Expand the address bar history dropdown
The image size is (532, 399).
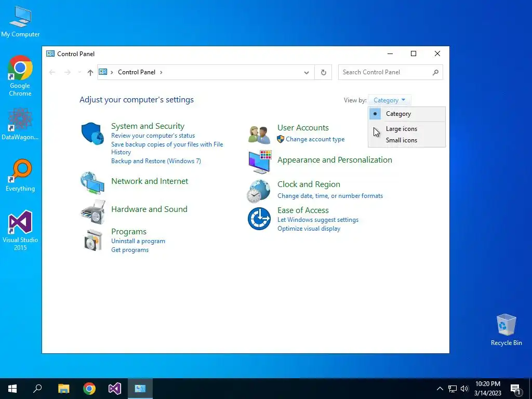pyautogui.click(x=307, y=72)
